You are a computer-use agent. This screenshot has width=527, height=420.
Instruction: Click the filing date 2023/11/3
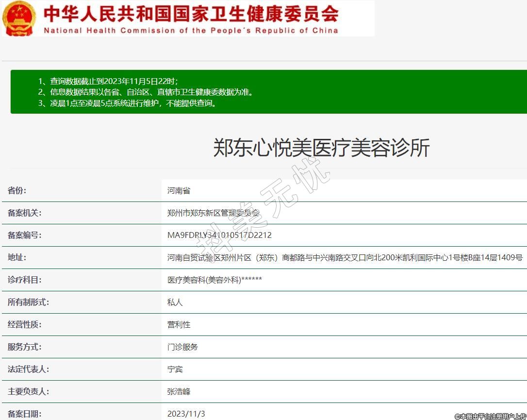(x=186, y=414)
